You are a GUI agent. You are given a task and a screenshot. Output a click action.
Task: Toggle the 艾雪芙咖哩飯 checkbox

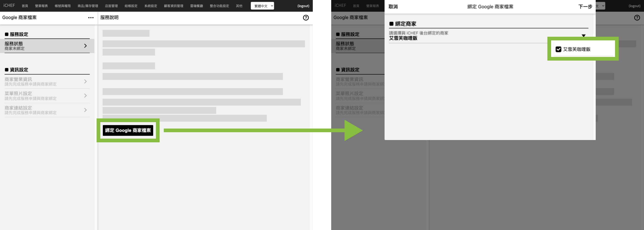[x=558, y=49]
